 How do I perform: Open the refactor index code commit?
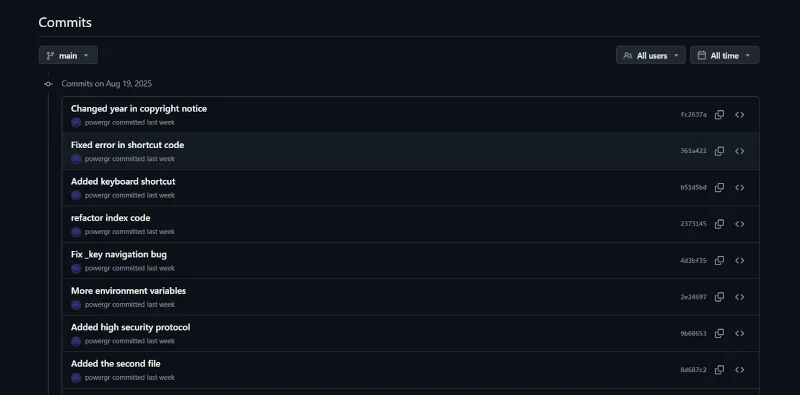[110, 218]
